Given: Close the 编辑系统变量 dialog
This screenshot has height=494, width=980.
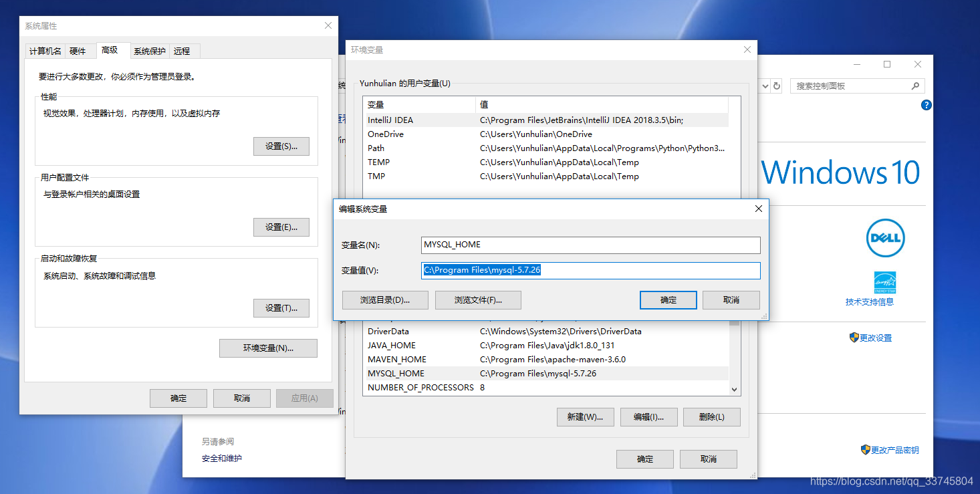Looking at the screenshot, I should tap(759, 209).
